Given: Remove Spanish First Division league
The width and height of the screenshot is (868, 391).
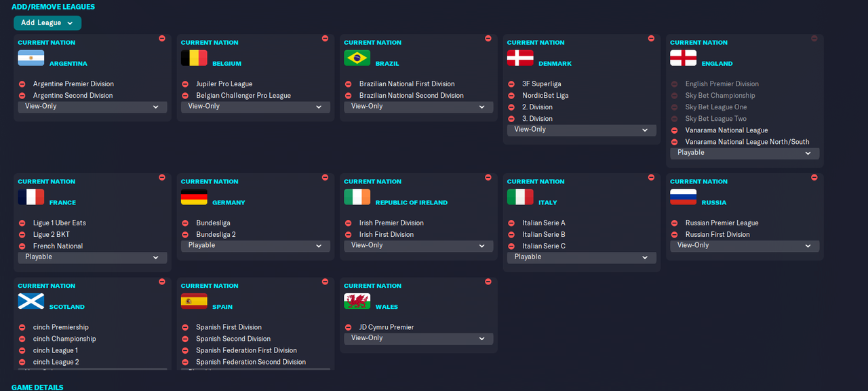Looking at the screenshot, I should point(185,328).
